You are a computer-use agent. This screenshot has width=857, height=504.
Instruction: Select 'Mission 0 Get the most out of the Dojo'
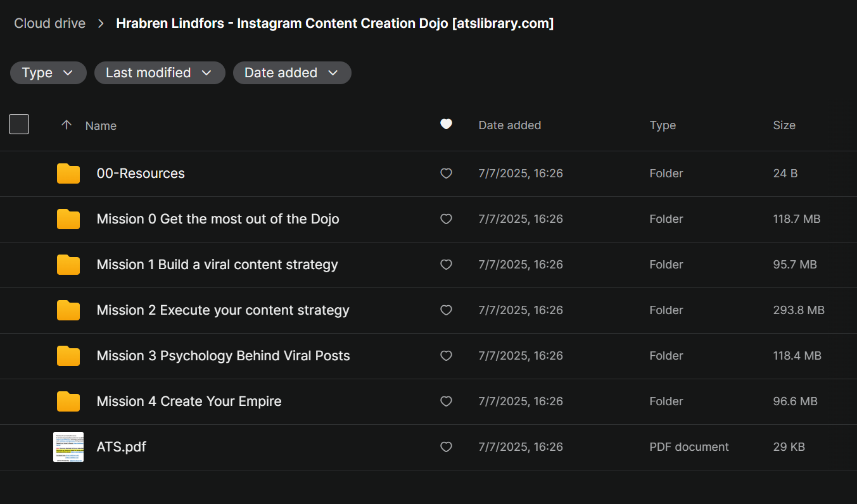(218, 219)
